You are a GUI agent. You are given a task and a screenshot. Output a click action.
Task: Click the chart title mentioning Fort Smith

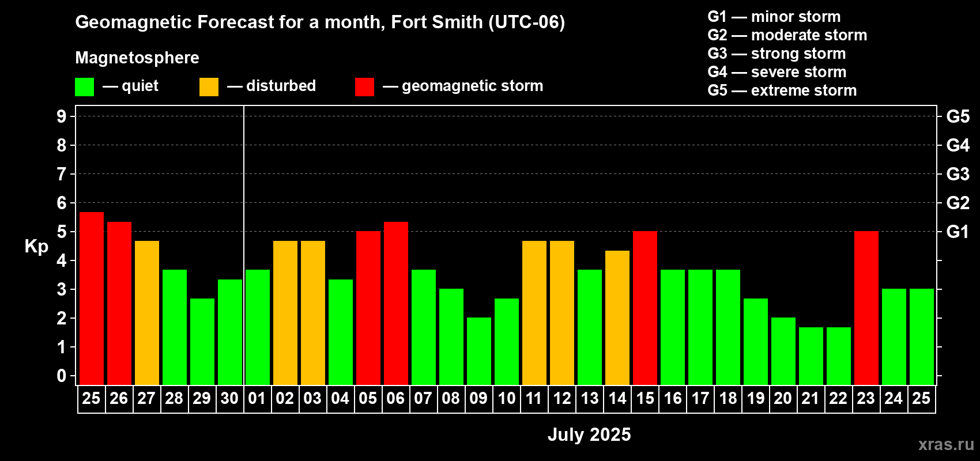coord(320,22)
